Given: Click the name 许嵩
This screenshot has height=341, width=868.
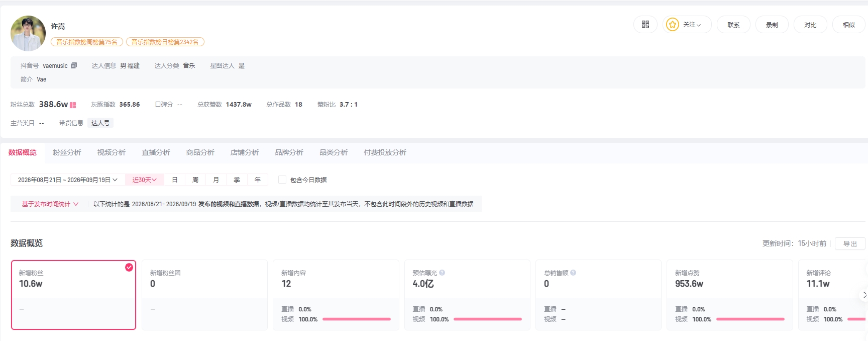Looking at the screenshot, I should coord(58,26).
